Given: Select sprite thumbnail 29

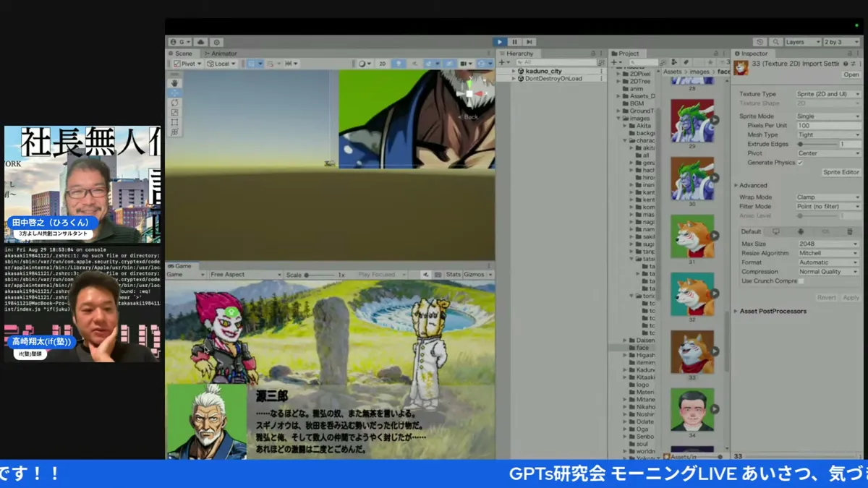Looking at the screenshot, I should tap(692, 121).
